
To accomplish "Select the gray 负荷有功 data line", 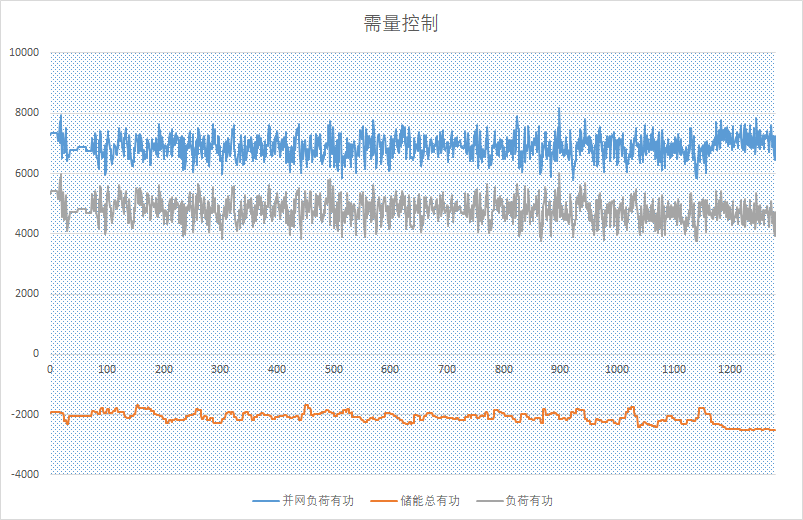I will [400, 207].
